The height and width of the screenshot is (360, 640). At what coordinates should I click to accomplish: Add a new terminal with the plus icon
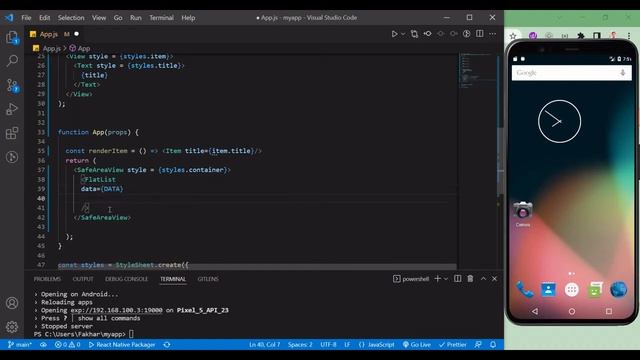tap(438, 278)
